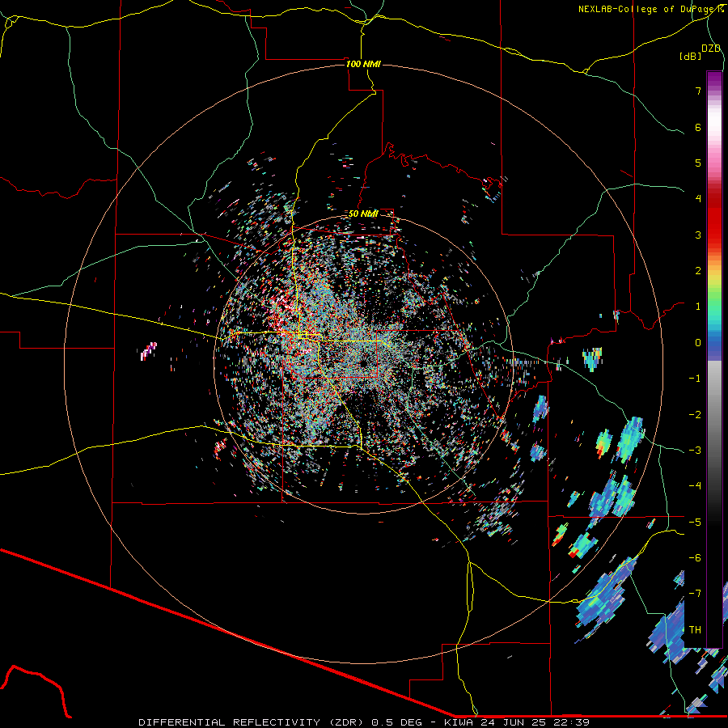
Task: Click the 4 value on the color scale
Action: [x=698, y=199]
